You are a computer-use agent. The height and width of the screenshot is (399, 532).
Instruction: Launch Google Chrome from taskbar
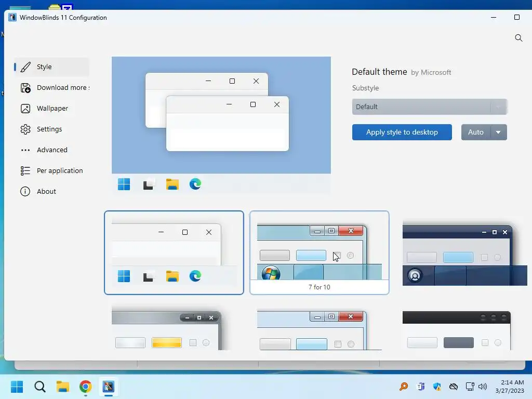(x=86, y=387)
